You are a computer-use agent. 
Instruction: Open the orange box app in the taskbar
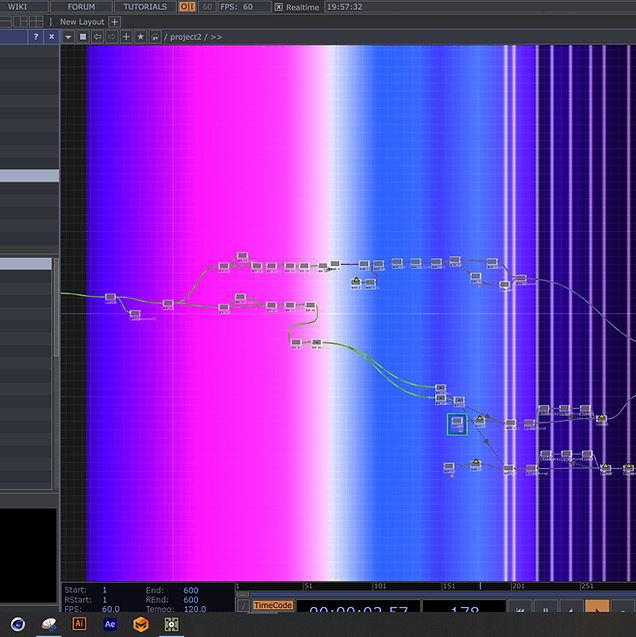(141, 624)
